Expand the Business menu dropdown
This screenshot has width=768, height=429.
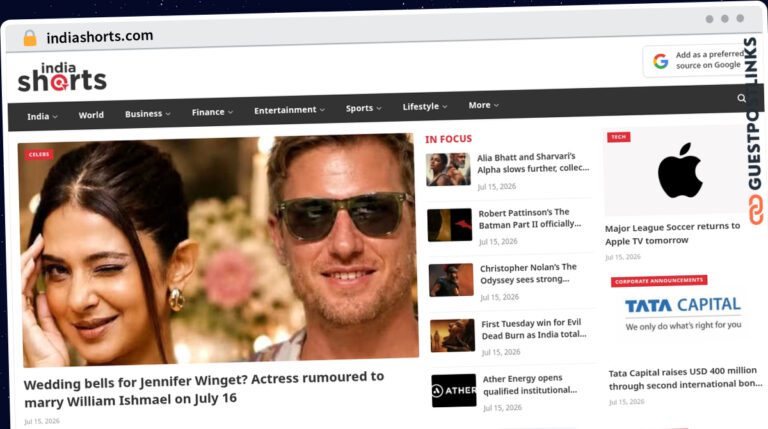[x=147, y=114]
